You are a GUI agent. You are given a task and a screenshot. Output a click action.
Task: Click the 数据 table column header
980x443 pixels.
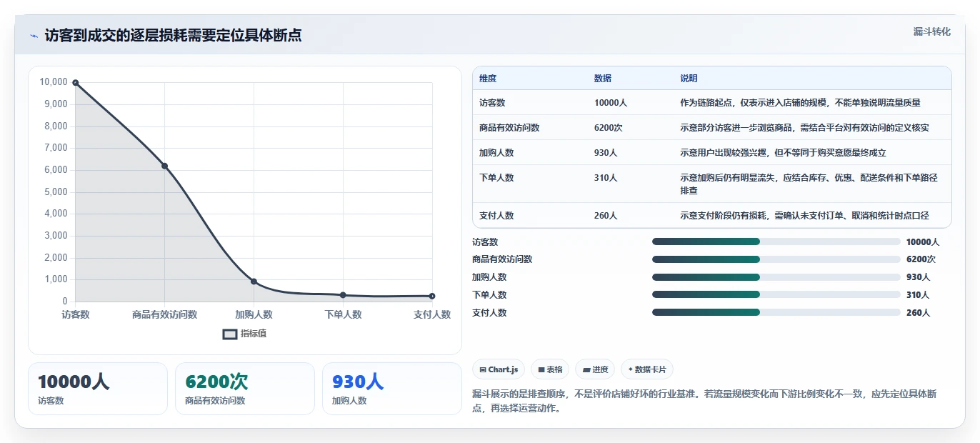point(603,79)
